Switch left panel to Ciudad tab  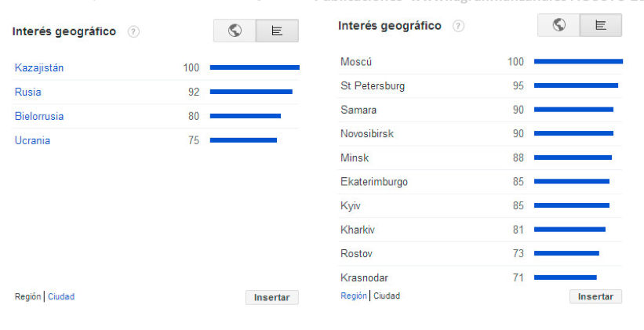(61, 297)
